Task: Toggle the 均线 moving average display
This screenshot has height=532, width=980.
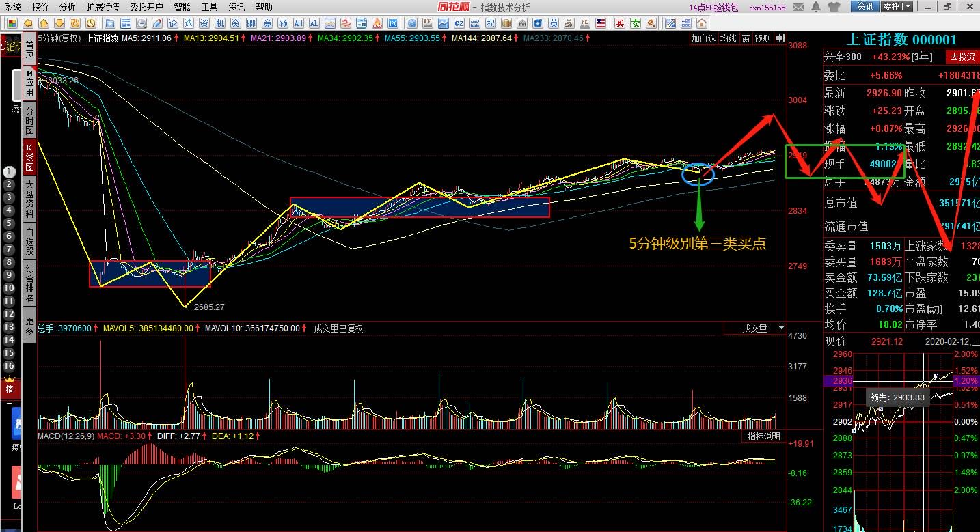Action: click(728, 38)
